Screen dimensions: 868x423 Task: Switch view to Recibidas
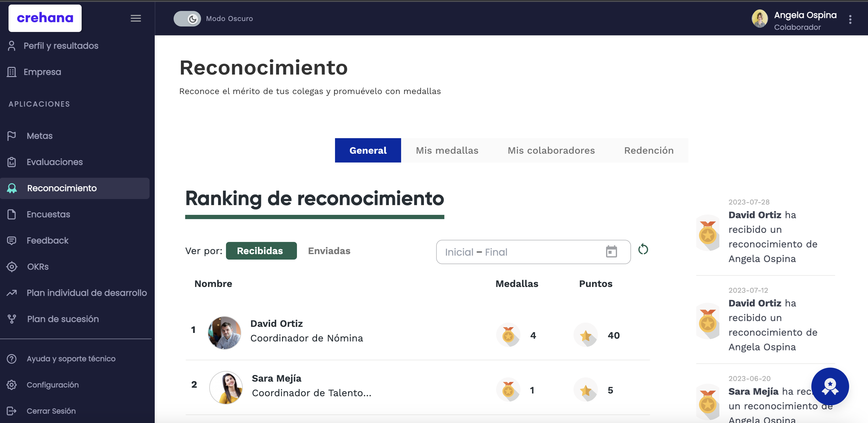tap(262, 250)
